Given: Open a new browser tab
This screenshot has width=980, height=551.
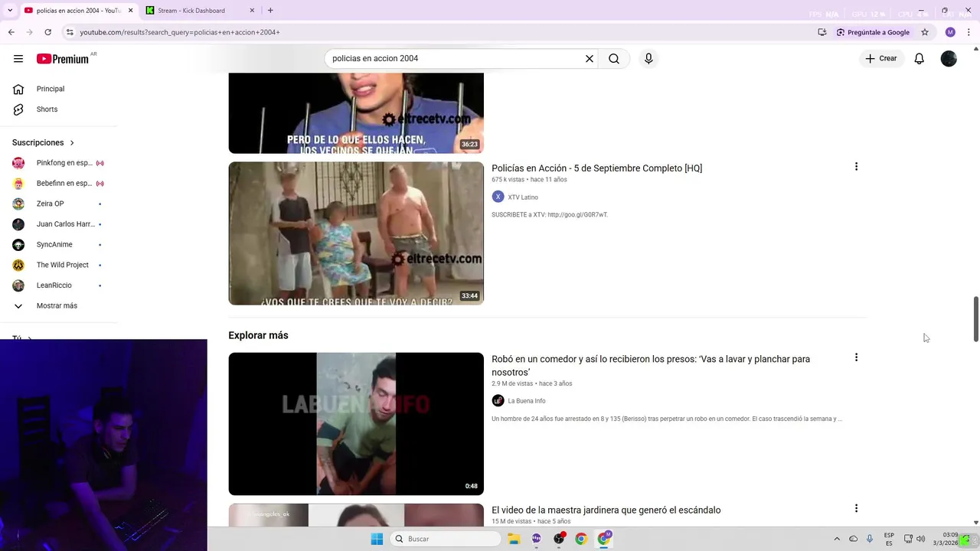Looking at the screenshot, I should pyautogui.click(x=270, y=11).
